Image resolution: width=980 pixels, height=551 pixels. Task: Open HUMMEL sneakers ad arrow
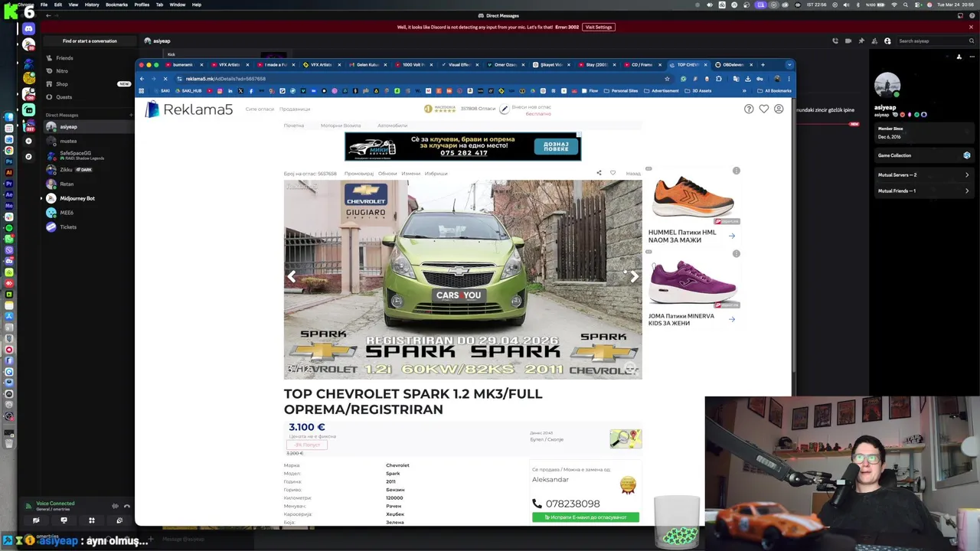click(731, 236)
